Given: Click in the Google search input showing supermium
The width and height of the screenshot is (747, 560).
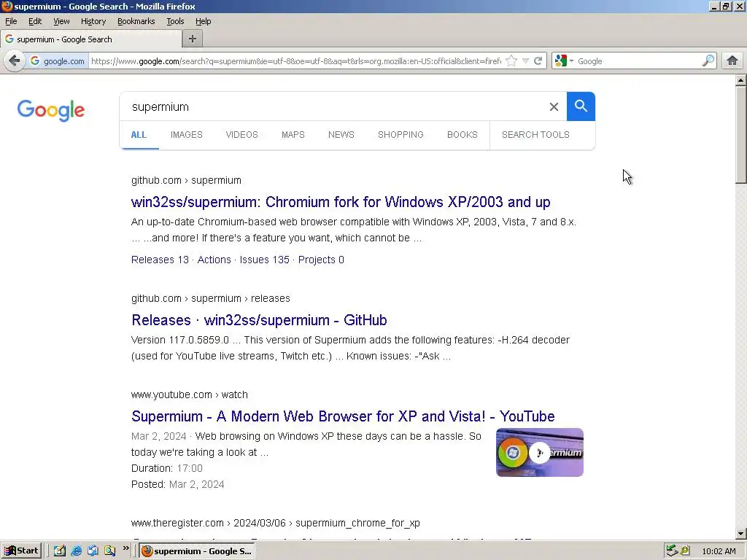Looking at the screenshot, I should click(x=333, y=106).
